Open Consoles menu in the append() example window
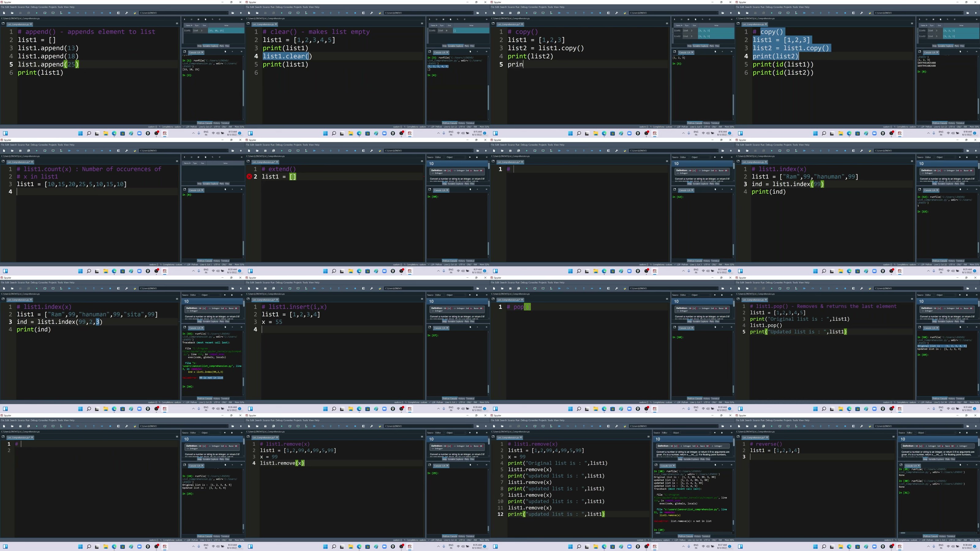The height and width of the screenshot is (551, 980). pyautogui.click(x=43, y=7)
